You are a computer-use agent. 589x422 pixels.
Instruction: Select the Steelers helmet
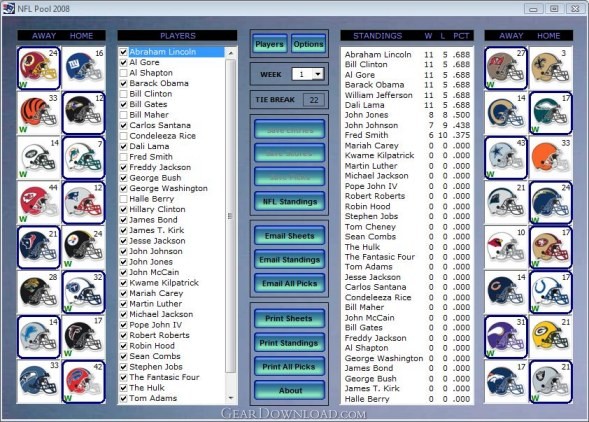pyautogui.click(x=83, y=247)
